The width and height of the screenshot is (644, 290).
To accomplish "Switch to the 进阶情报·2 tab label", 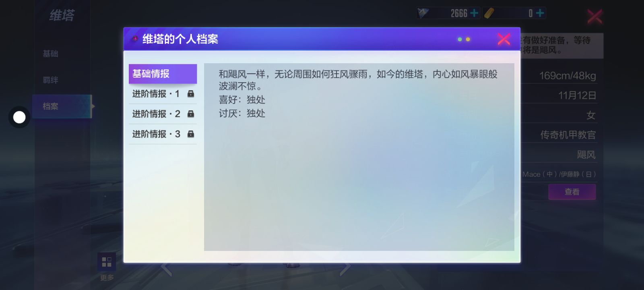I will tap(156, 114).
